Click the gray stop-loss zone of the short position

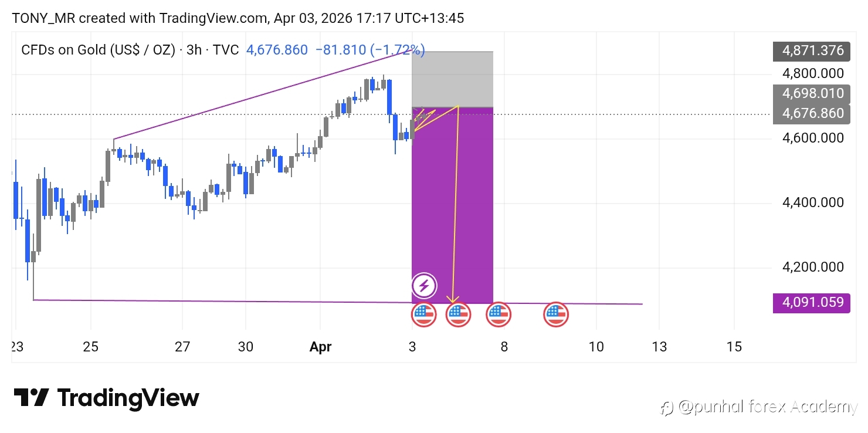point(452,79)
